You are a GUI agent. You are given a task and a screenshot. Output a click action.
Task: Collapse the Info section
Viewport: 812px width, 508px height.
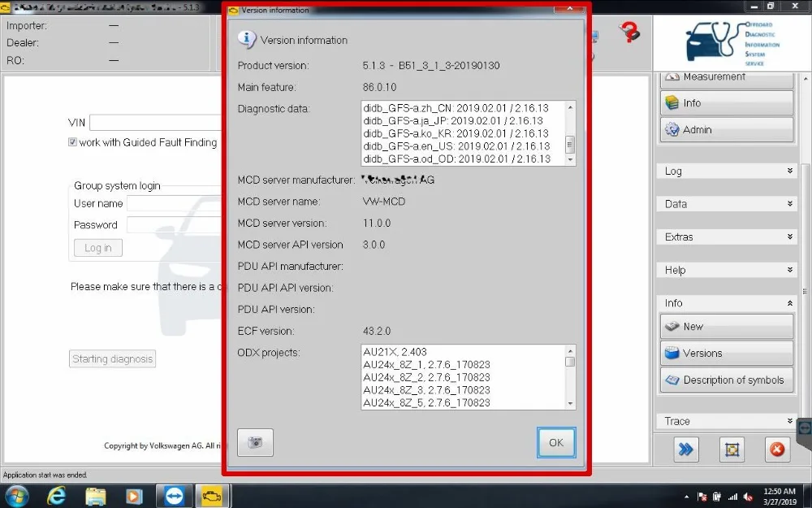click(x=727, y=302)
